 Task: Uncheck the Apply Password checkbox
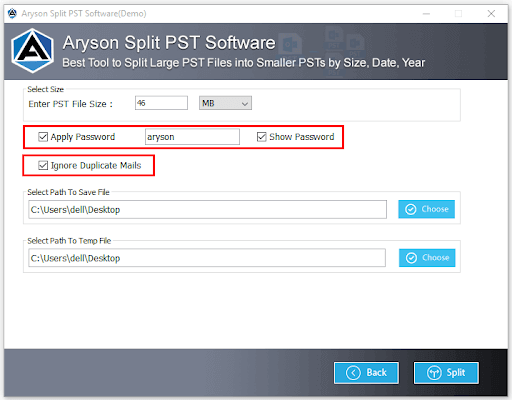(x=43, y=137)
